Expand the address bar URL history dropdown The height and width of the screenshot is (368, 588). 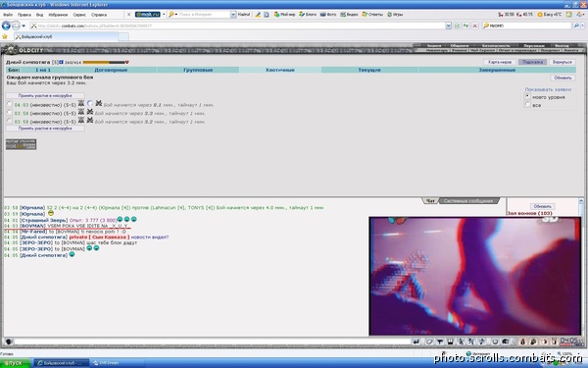coord(448,26)
